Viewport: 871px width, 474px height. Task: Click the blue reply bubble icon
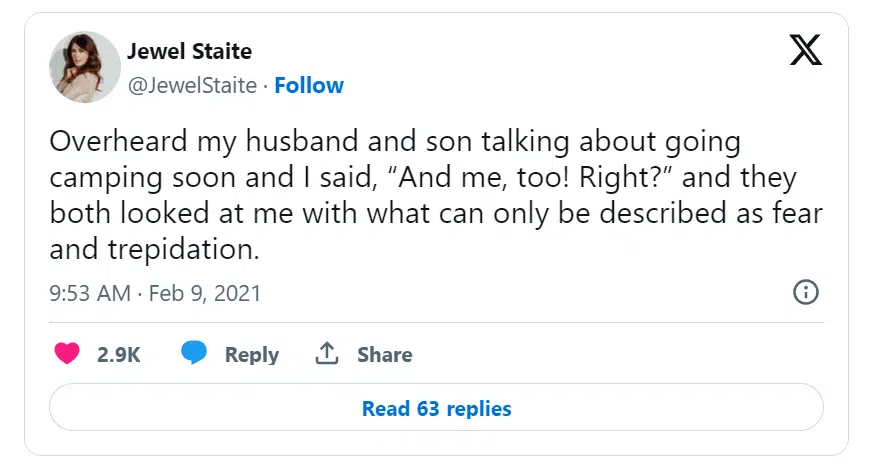[x=194, y=354]
